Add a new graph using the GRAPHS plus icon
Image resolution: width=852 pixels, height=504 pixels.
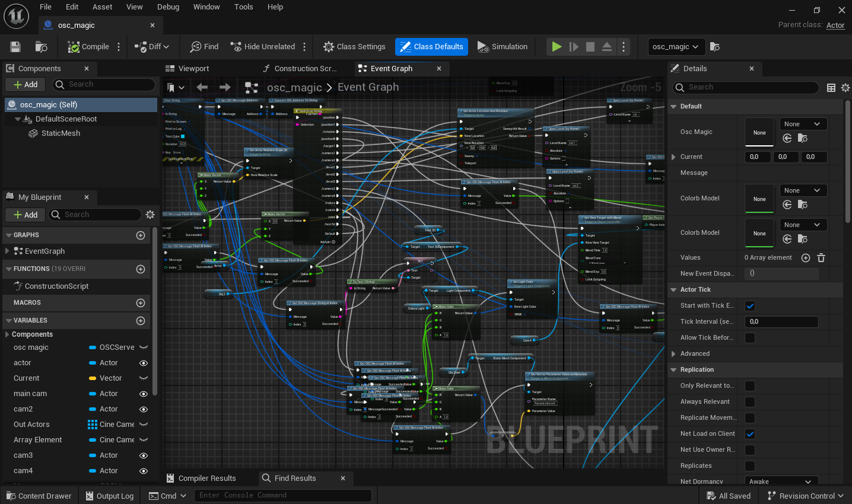(x=141, y=235)
